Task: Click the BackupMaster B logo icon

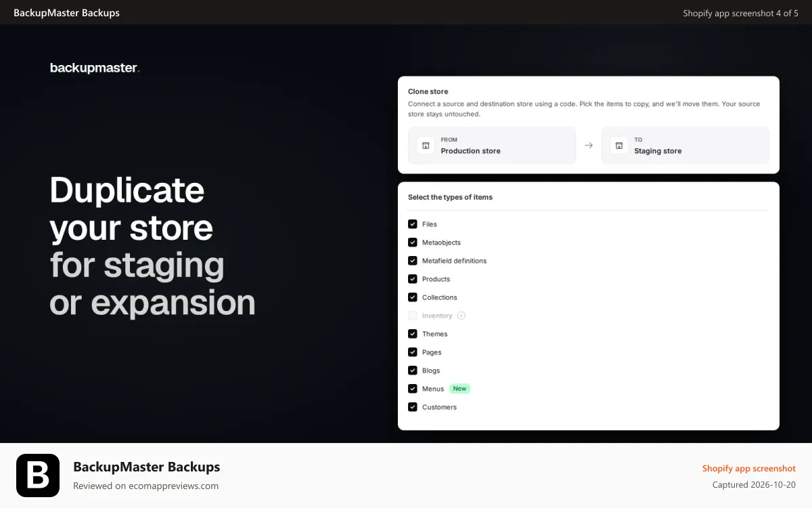Action: coord(38,475)
